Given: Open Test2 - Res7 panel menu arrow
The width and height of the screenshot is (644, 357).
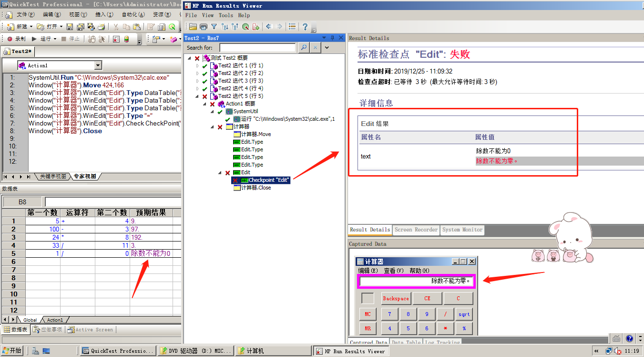Looking at the screenshot, I should [325, 38].
